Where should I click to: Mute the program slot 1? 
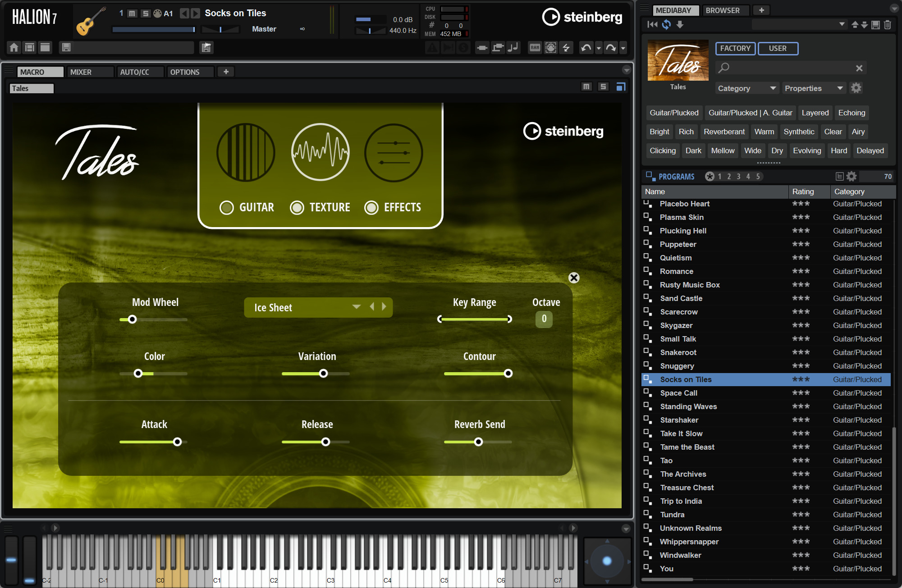click(132, 14)
